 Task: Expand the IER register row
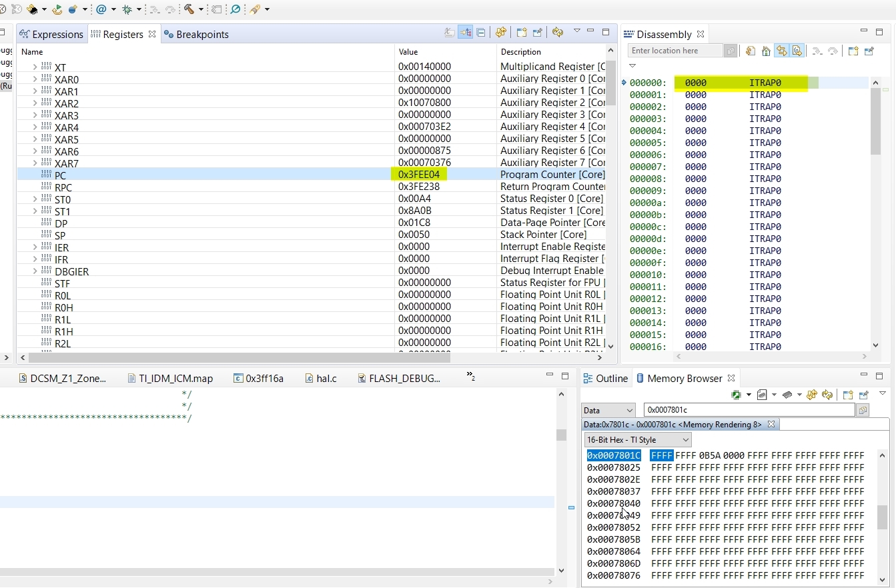pyautogui.click(x=35, y=247)
